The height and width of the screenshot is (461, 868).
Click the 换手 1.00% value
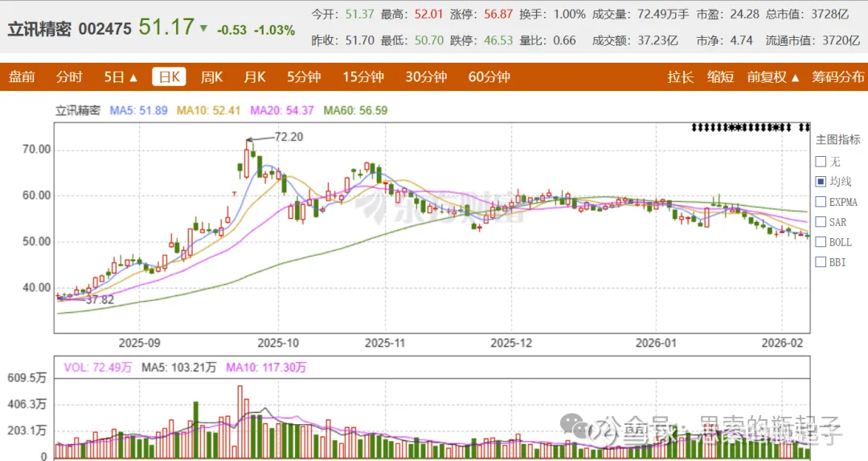click(x=570, y=14)
